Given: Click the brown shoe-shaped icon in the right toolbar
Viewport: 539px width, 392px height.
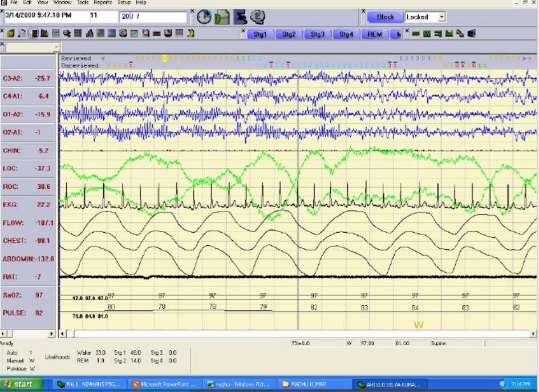Looking at the screenshot, I should 460,33.
